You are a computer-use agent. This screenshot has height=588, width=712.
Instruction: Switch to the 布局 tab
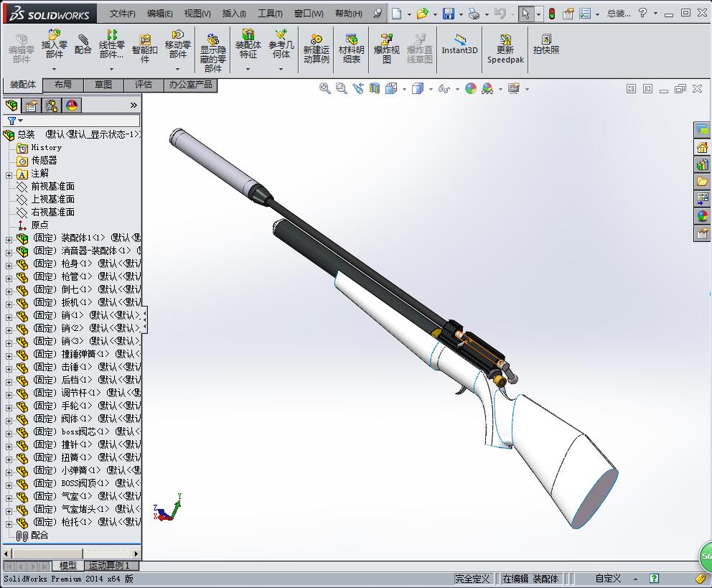[62, 85]
